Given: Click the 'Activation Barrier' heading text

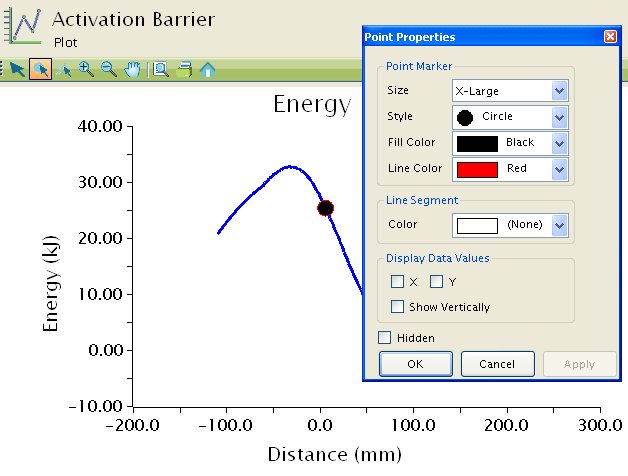Looking at the screenshot, I should [x=134, y=20].
